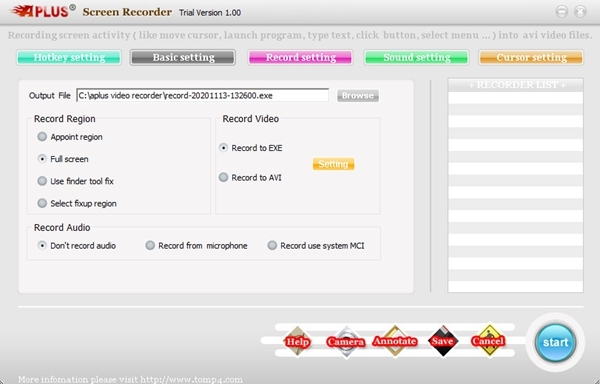Open the Cursor setting tab
The width and height of the screenshot is (600, 384).
tap(531, 57)
